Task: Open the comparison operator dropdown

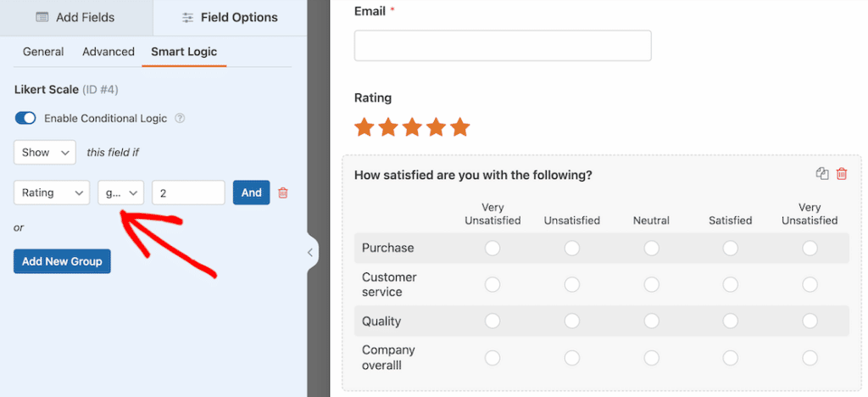Action: (x=121, y=193)
